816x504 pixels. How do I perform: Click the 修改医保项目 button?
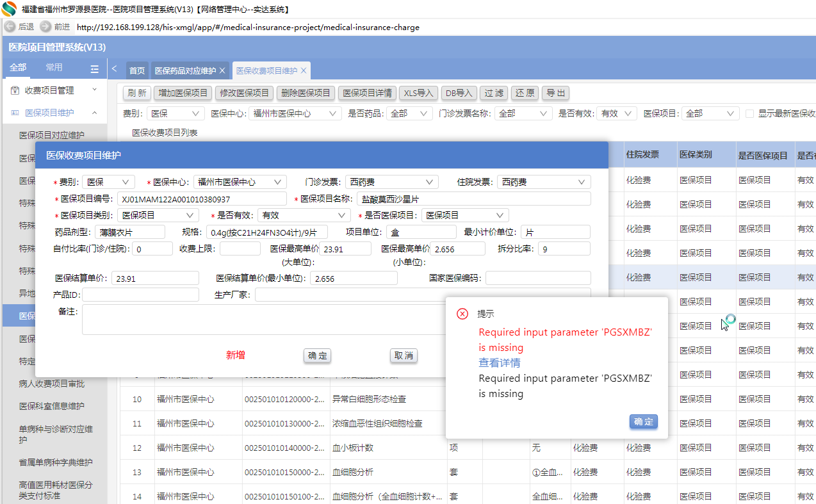245,93
